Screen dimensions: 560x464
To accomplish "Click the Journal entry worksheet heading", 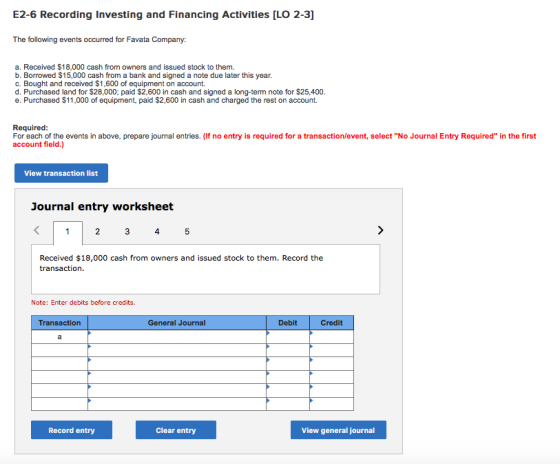I will 102,206.
